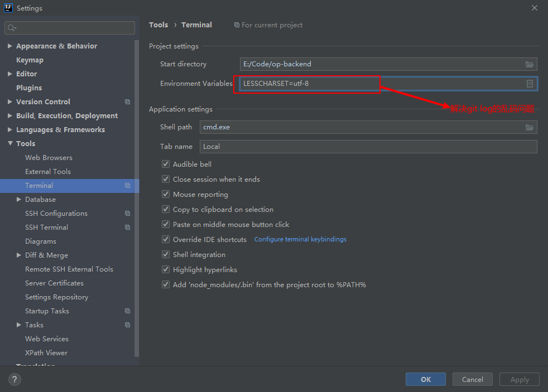Expand the Editor section arrow
Screen dimensions: 548x392
click(10, 74)
